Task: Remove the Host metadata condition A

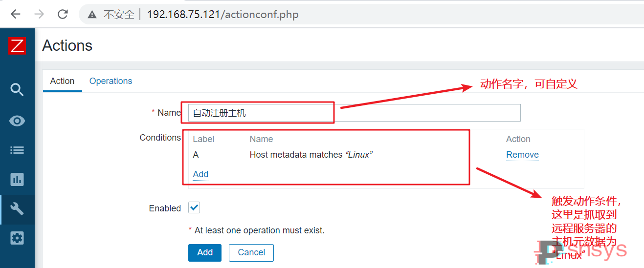Action: click(x=522, y=155)
